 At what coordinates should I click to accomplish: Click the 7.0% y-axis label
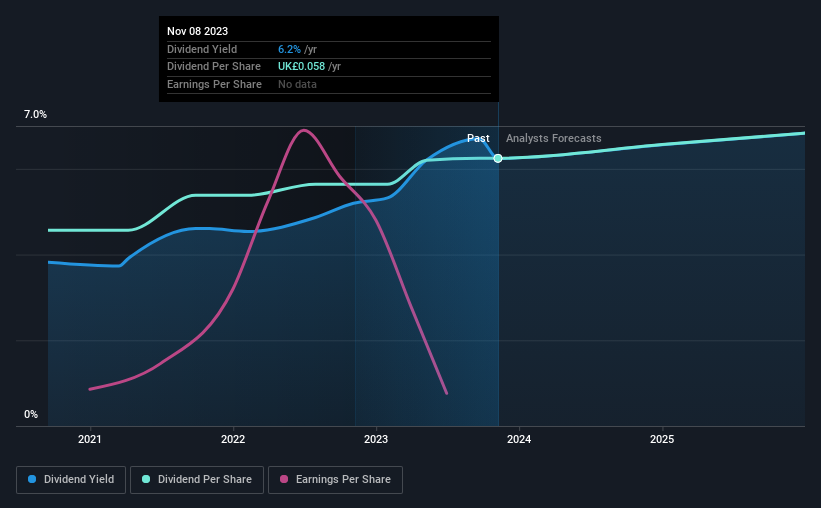coord(35,114)
